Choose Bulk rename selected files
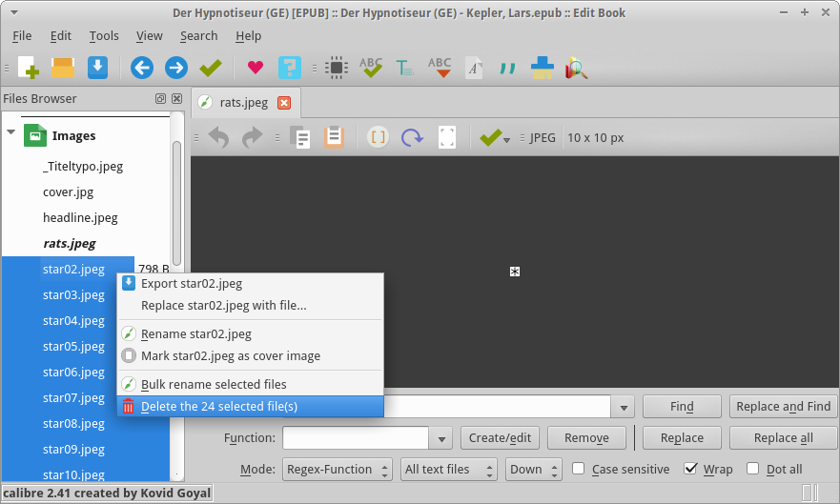The height and width of the screenshot is (504, 840). 250,384
